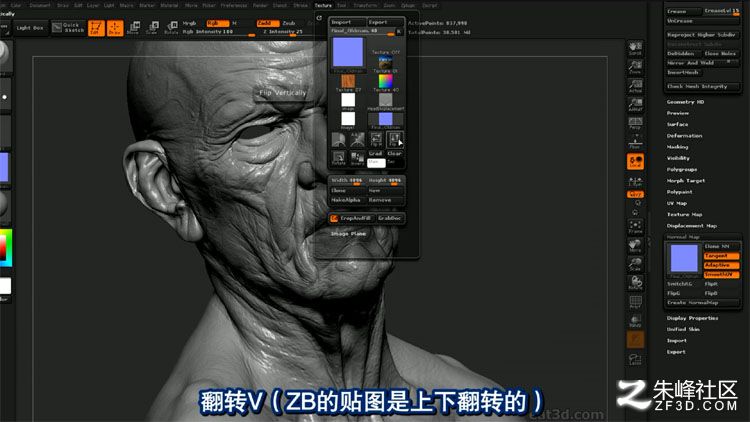
Task: Expand the Deformation subpalette
Action: tap(684, 136)
